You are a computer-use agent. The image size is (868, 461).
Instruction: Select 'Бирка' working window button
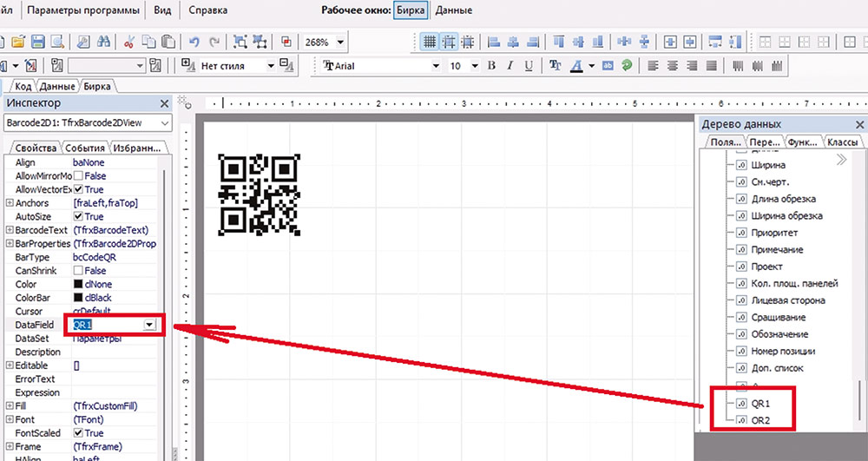coord(411,10)
